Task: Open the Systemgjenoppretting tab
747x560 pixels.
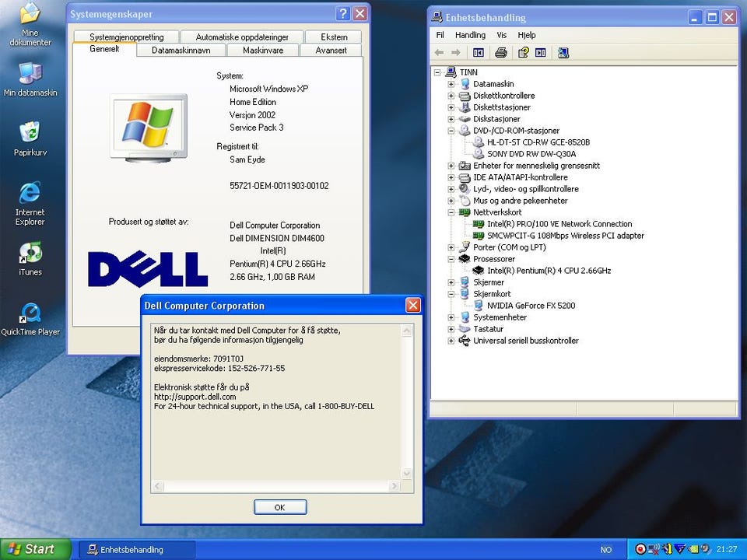Action: point(127,37)
